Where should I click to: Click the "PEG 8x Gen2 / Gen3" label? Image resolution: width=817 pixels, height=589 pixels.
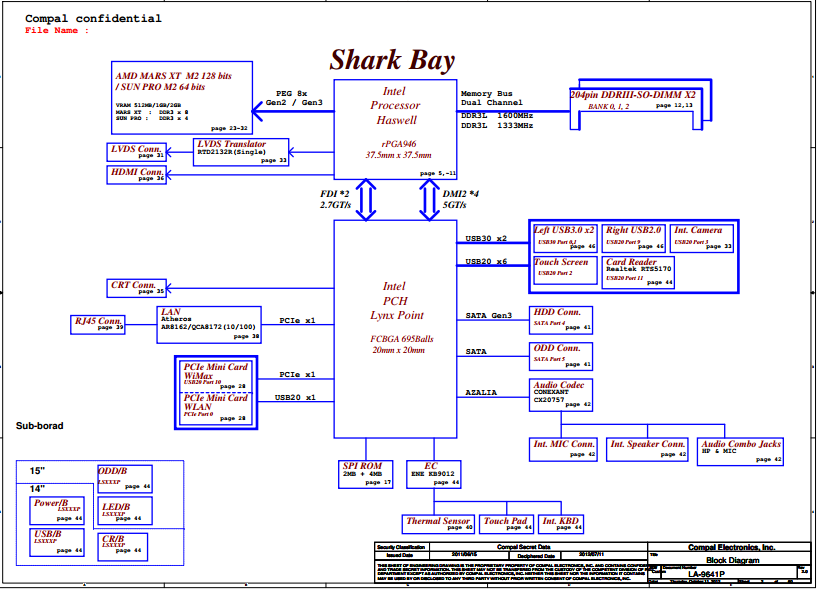tap(294, 98)
